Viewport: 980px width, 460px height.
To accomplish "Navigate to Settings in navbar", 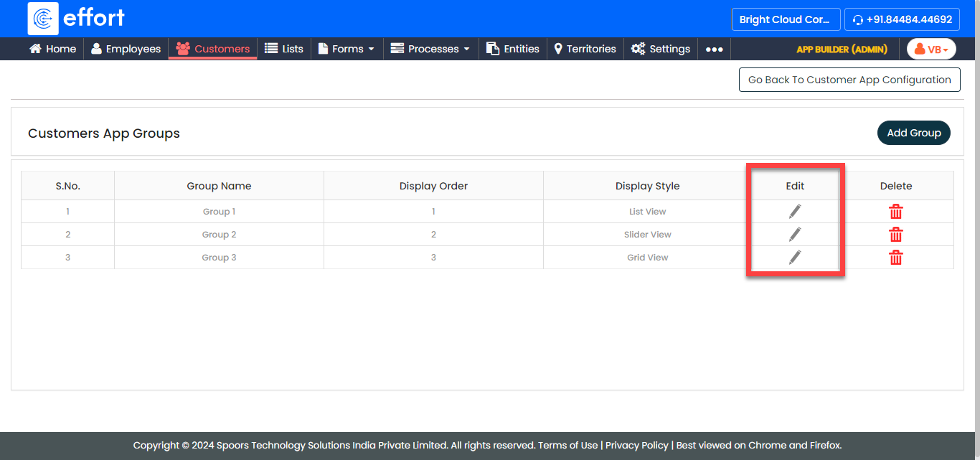I will [661, 49].
